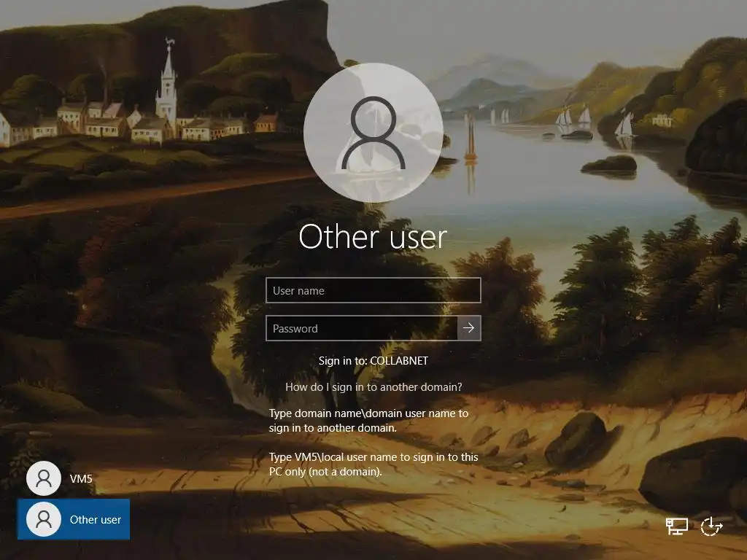Click the 'Type domain name\domain user name' hint text
Screen dimensions: 747x560
point(368,421)
